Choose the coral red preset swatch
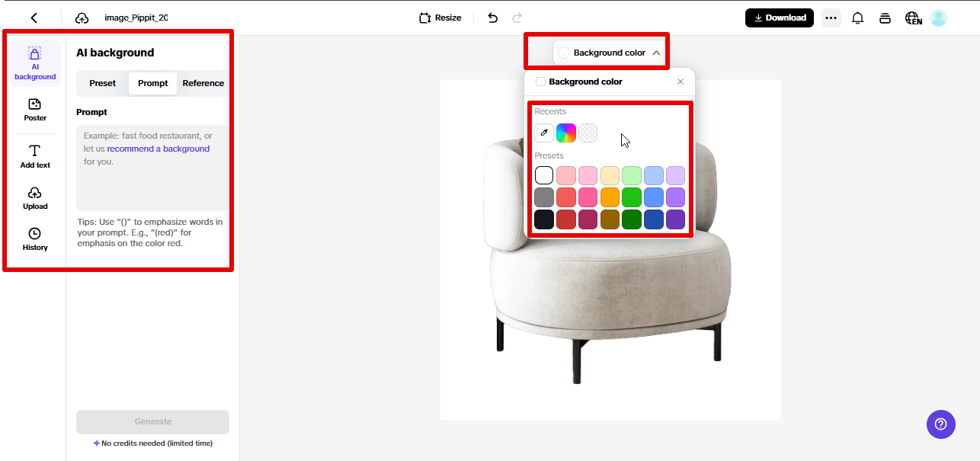Screen dimensions: 980x461 [566, 197]
